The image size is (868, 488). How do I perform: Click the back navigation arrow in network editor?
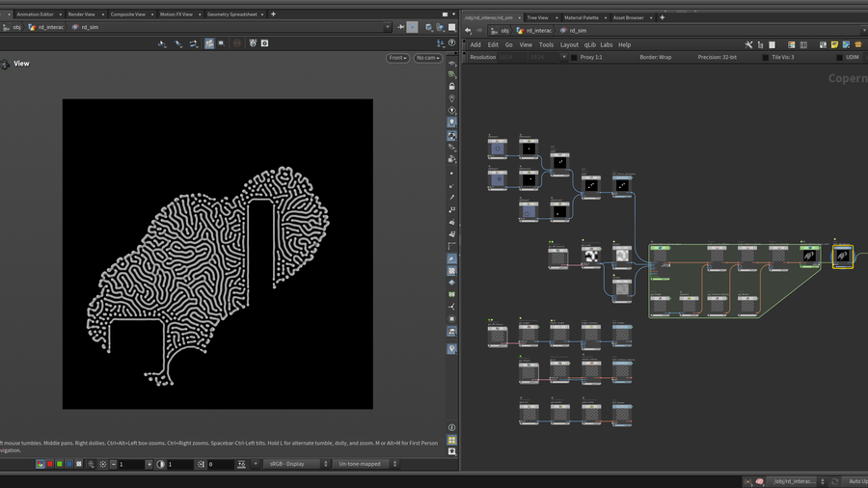click(468, 31)
